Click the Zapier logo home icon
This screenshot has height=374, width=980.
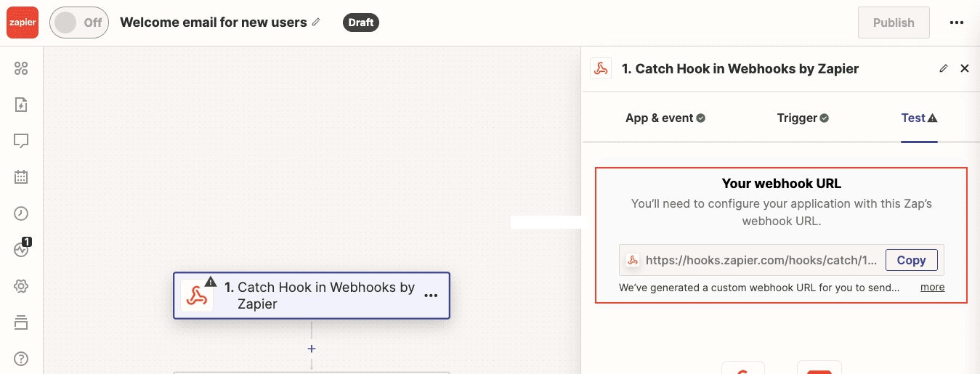click(22, 23)
